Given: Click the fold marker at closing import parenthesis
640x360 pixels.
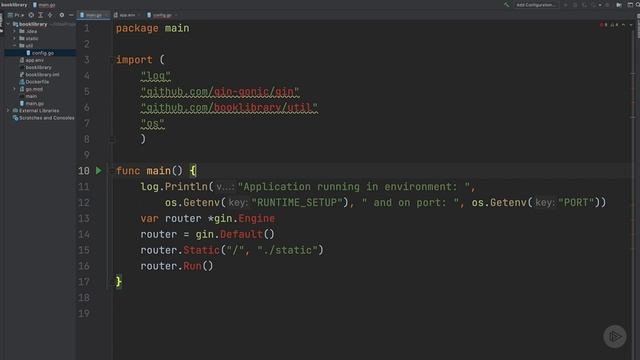Looking at the screenshot, I should point(113,139).
